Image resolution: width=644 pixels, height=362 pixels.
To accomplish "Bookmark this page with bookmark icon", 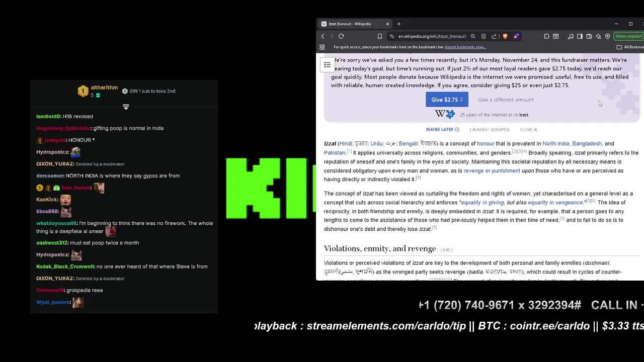I will point(380,36).
